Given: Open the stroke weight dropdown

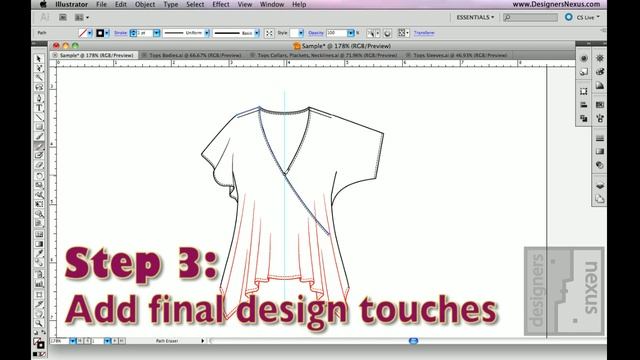Looking at the screenshot, I should click(156, 33).
